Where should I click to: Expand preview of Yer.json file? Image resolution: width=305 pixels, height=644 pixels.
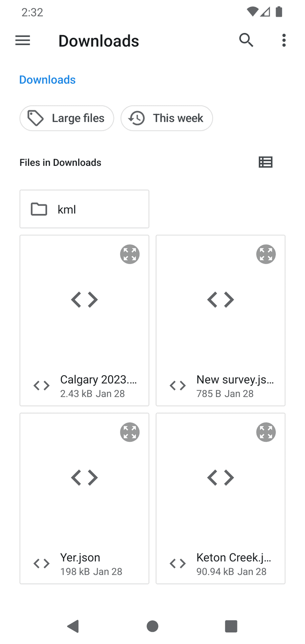point(130,432)
